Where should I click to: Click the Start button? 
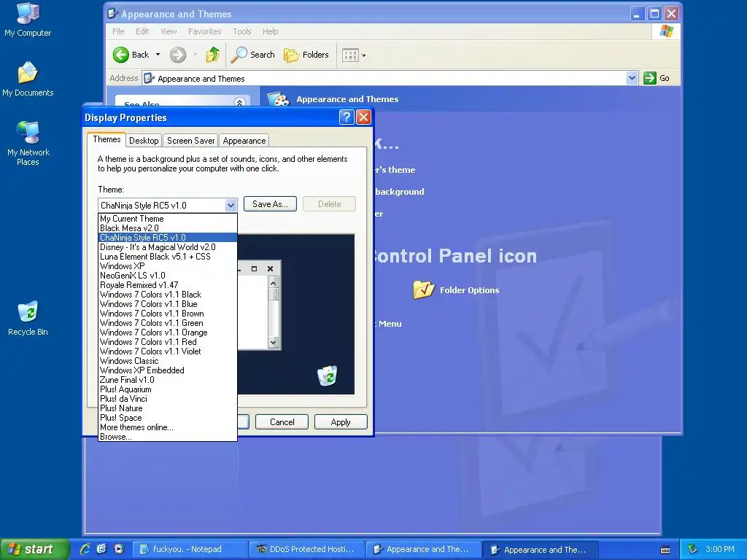pyautogui.click(x=34, y=549)
